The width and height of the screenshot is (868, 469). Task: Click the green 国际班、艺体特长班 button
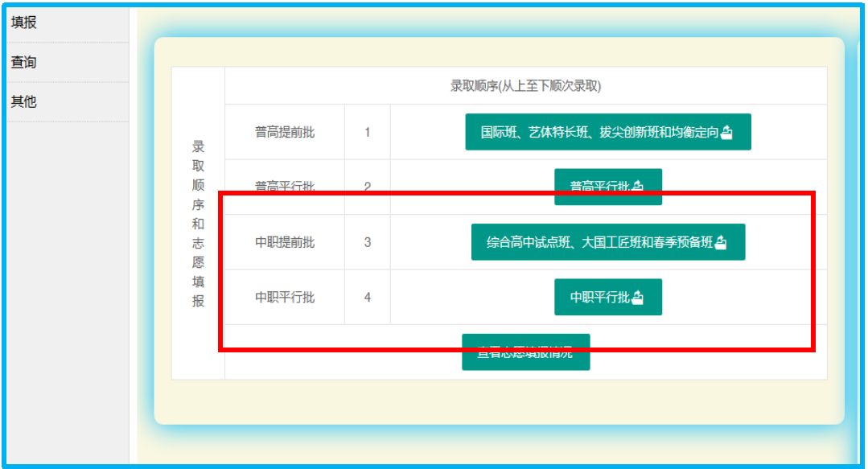pyautogui.click(x=599, y=132)
